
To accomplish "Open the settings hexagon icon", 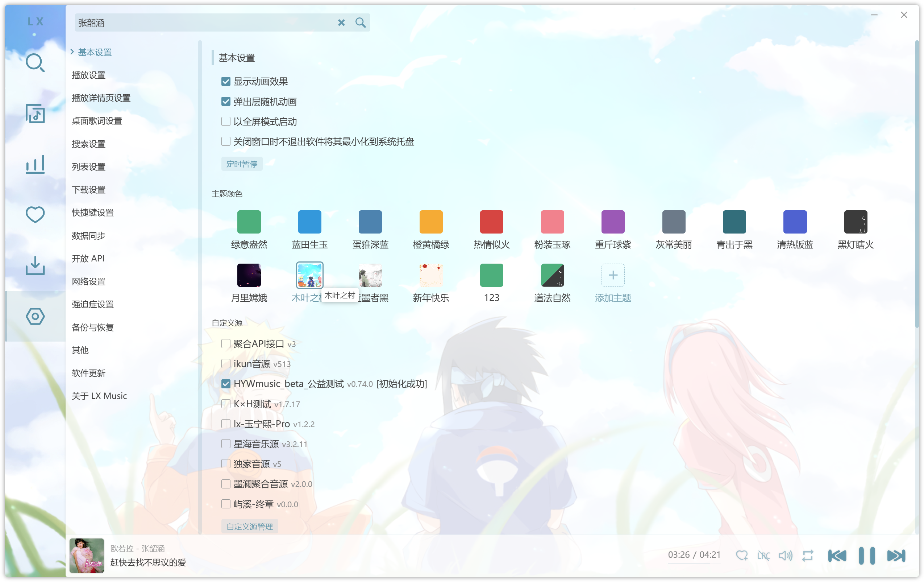I will [35, 316].
